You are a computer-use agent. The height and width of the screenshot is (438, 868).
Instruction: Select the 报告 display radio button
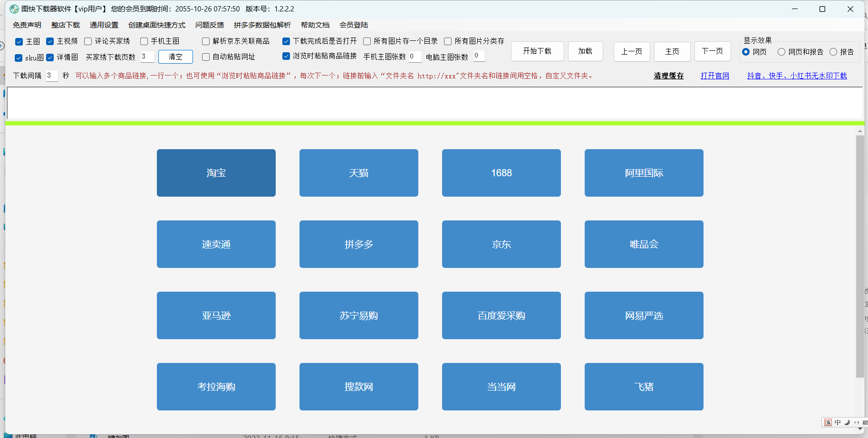[x=833, y=52]
